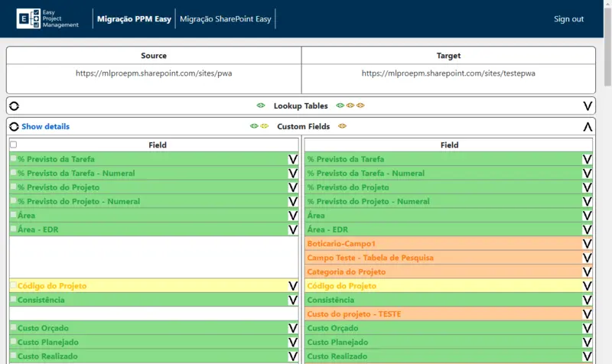The height and width of the screenshot is (364, 612).
Task: Expand source Consistência field details
Action: tap(293, 300)
